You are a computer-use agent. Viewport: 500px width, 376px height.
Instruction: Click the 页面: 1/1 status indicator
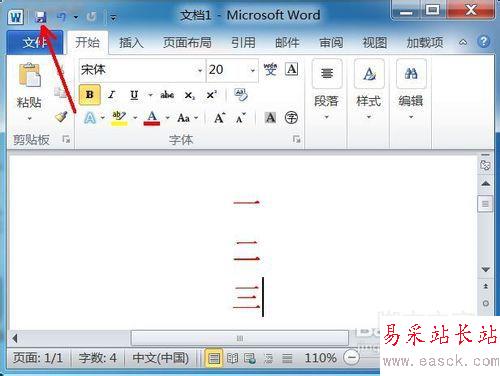pyautogui.click(x=37, y=358)
